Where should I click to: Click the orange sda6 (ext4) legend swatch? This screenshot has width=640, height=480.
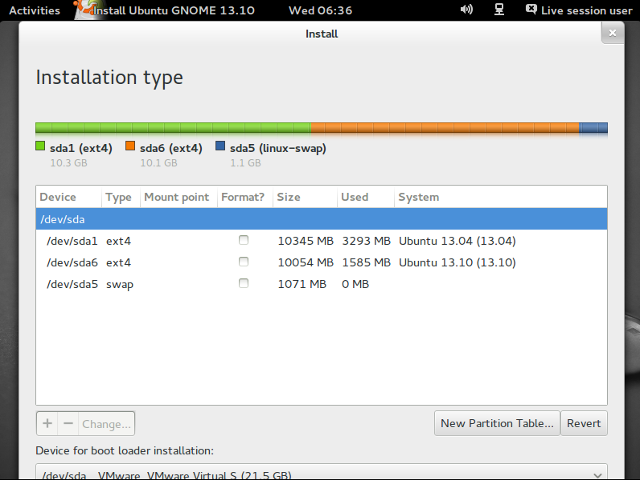pyautogui.click(x=130, y=146)
